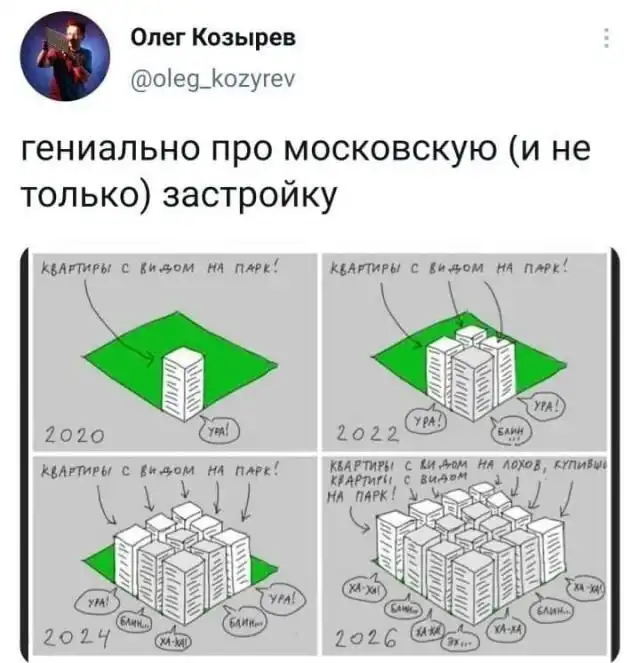Screen dimensions: 640x663
Task: Open the 2024 comic panel image
Action: coord(175,555)
